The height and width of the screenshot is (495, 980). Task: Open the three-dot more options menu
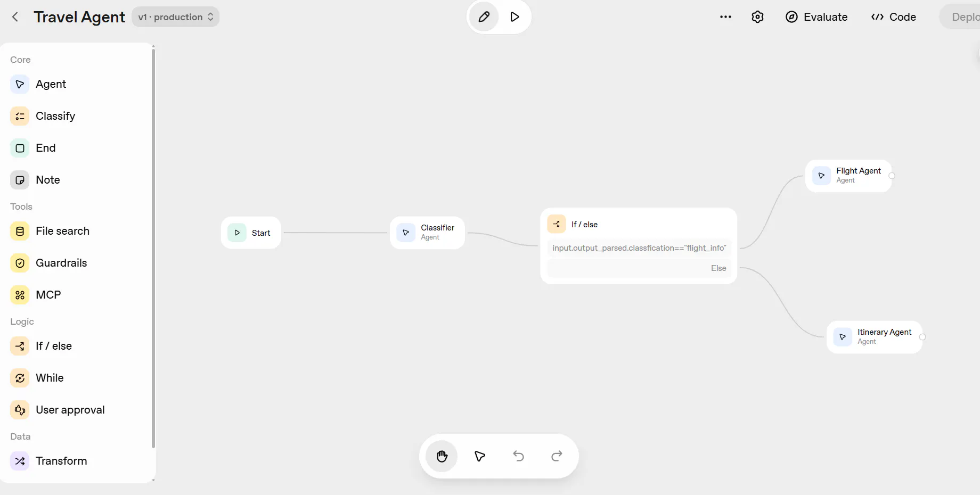(725, 17)
